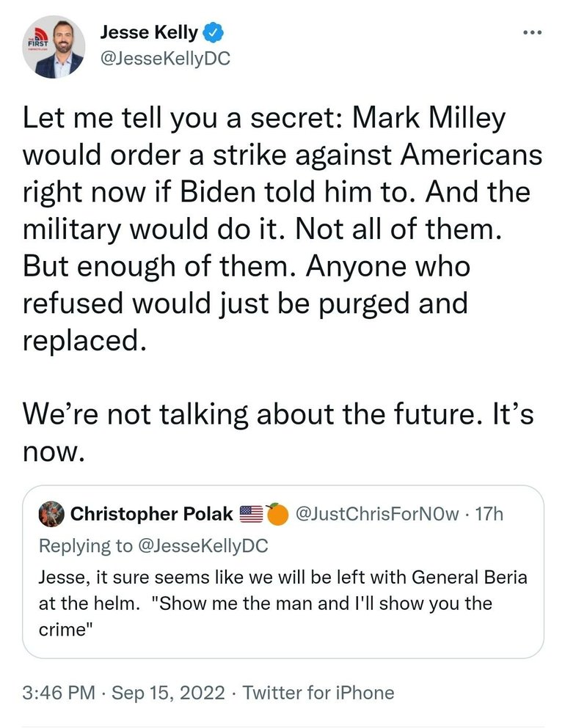Open the @JesseKellyDC handle below the name
Screen dimensions: 565x728
(164, 58)
